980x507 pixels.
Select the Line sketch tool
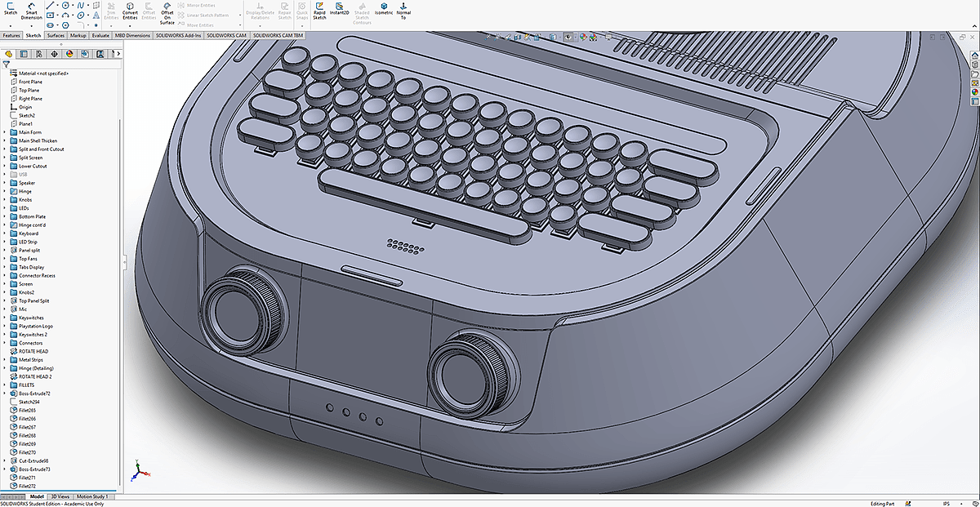click(x=51, y=5)
